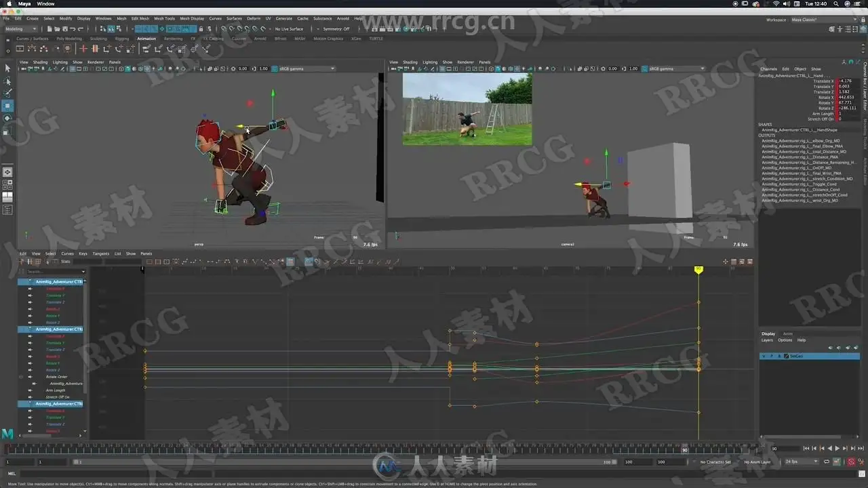Click the Redo arrow in status line
This screenshot has height=488, width=868.
[x=81, y=29]
